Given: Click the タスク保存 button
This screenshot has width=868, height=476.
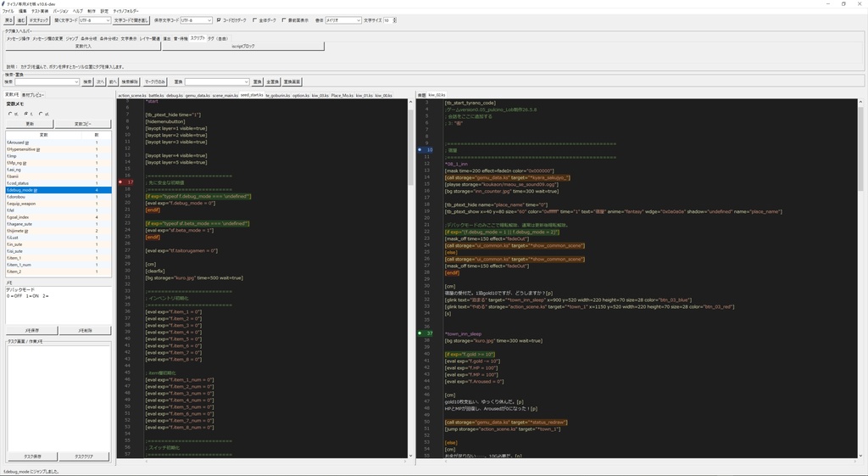Looking at the screenshot, I should click(x=32, y=456).
